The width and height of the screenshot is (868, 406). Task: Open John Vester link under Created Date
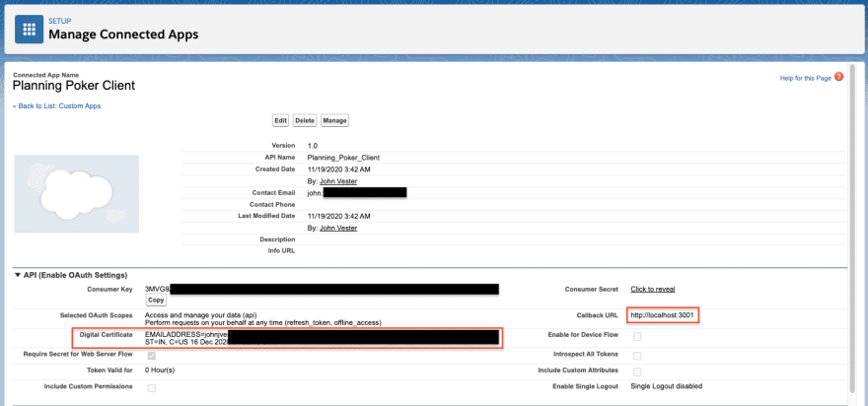[x=338, y=180]
